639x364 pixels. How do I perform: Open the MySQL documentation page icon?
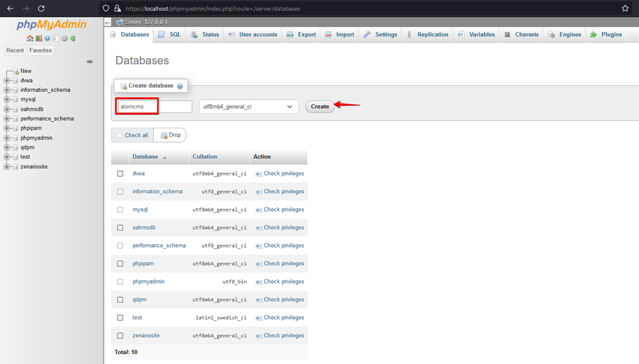point(56,38)
